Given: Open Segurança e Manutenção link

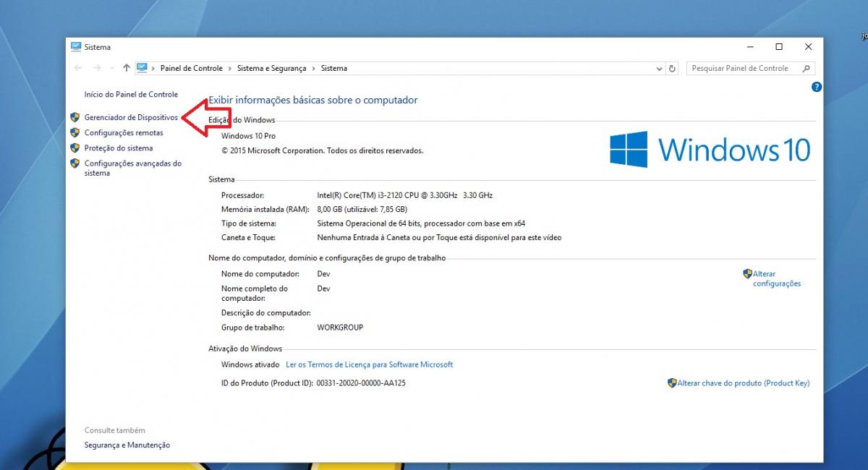Looking at the screenshot, I should tap(127, 445).
